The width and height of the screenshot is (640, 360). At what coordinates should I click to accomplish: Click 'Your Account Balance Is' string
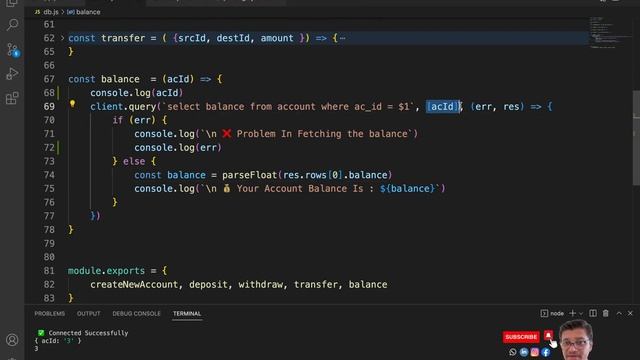[x=300, y=189]
